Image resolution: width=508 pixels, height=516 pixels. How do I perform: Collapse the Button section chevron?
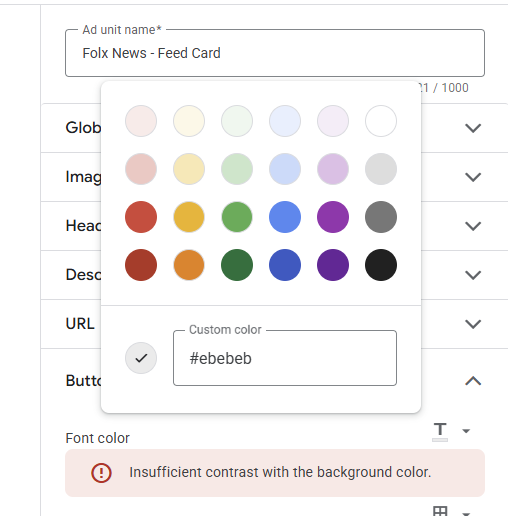tap(473, 381)
